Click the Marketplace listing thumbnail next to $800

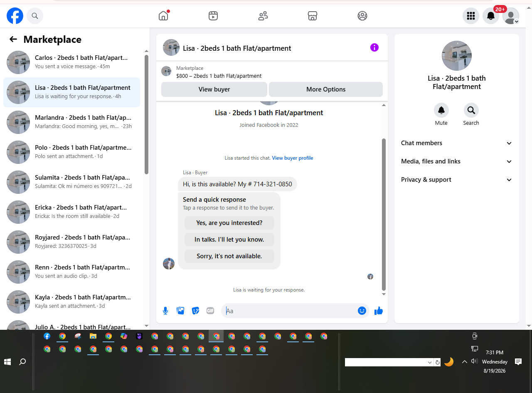[166, 71]
